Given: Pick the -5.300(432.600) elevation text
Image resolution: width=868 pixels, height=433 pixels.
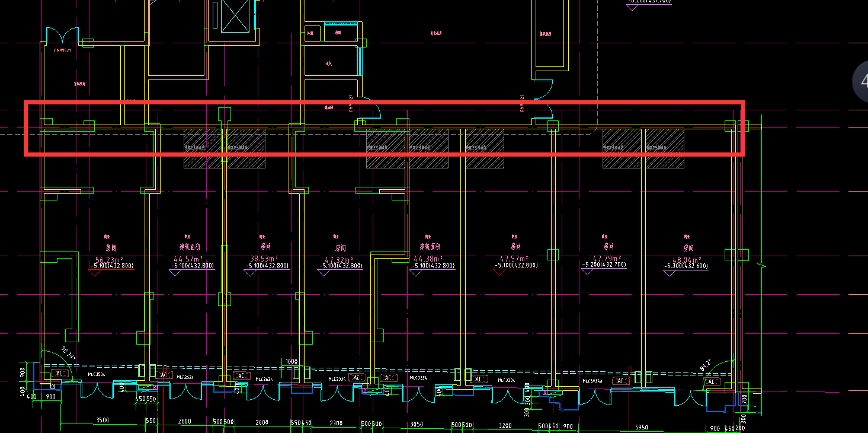Looking at the screenshot, I should 686,266.
